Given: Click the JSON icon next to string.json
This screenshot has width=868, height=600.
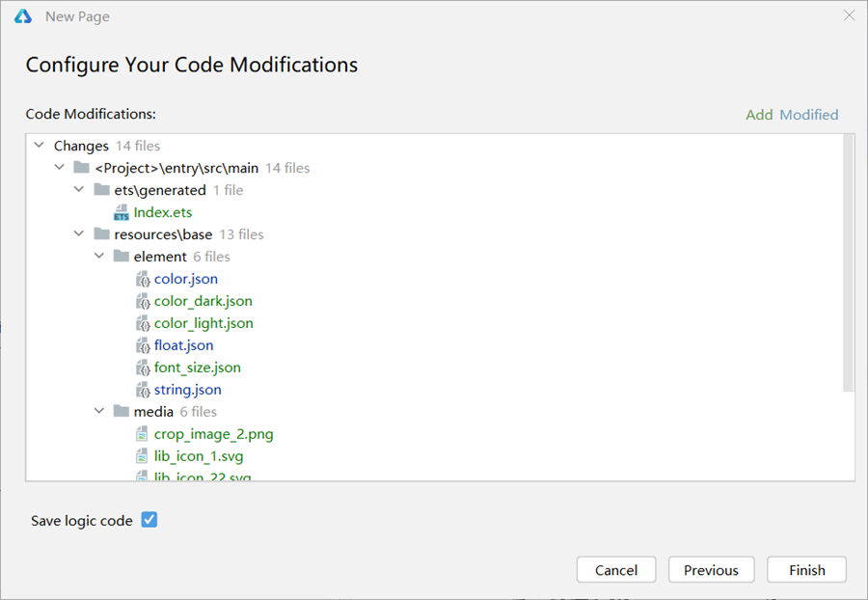Looking at the screenshot, I should 143,390.
